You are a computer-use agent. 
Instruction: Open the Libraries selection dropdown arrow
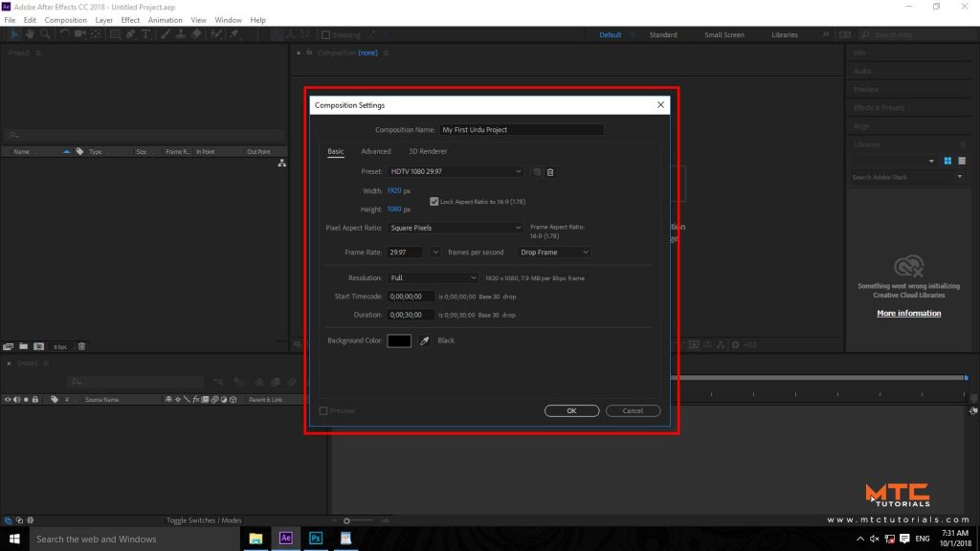931,161
